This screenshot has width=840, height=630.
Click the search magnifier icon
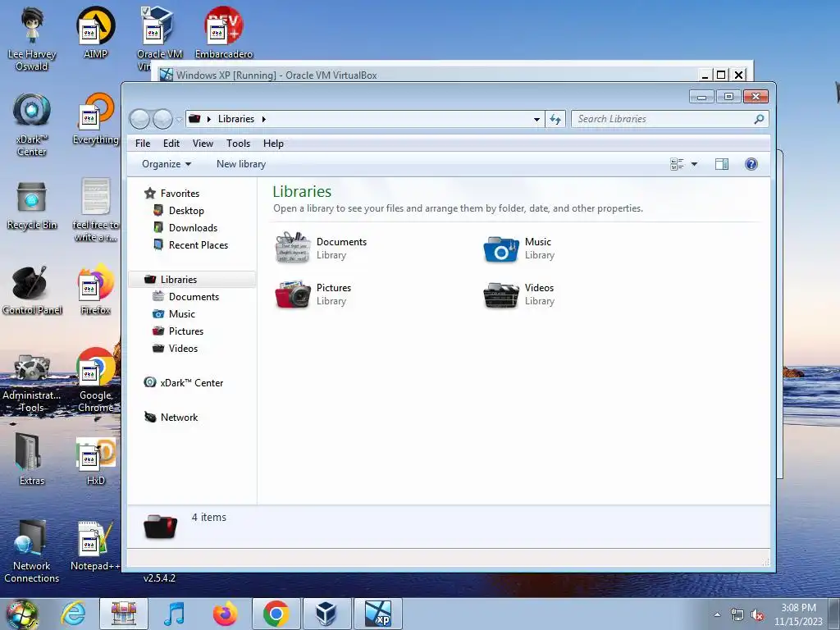pos(759,119)
